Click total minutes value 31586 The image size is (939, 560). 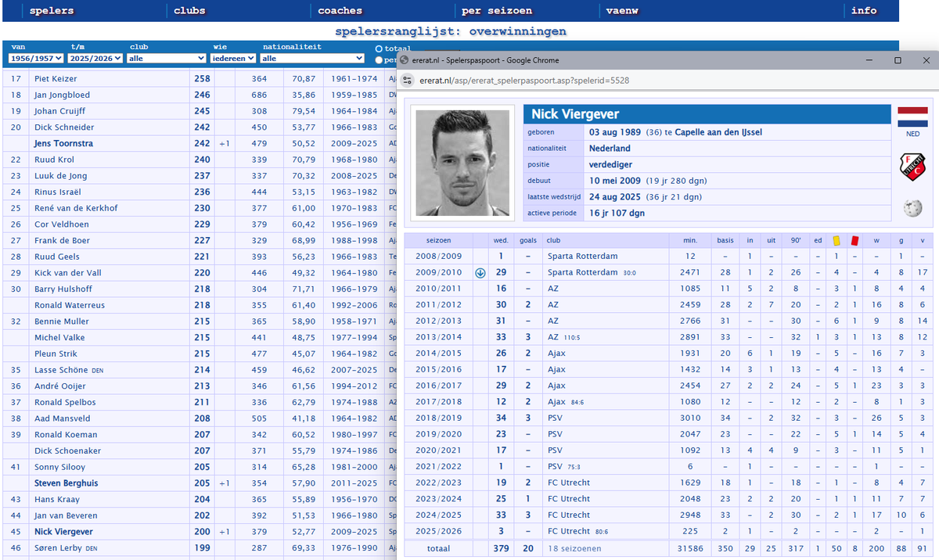pos(689,549)
